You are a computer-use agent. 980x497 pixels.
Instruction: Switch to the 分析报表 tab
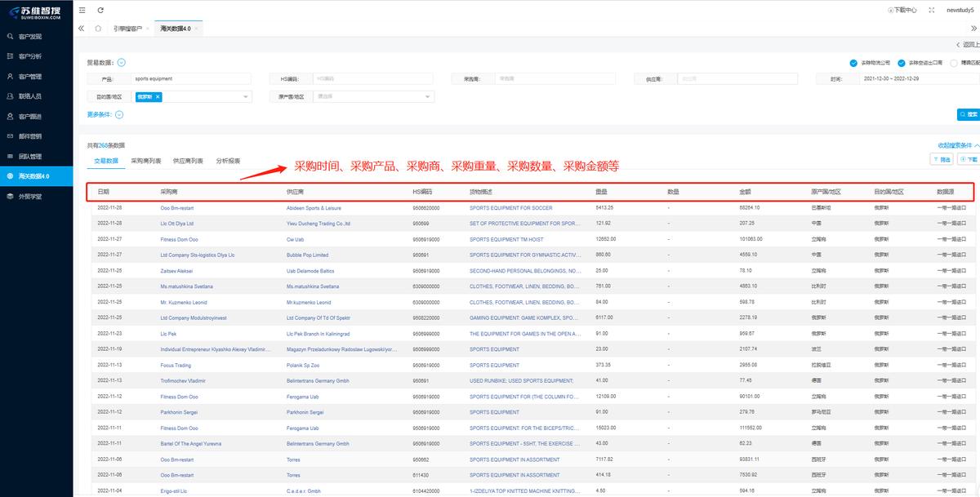[228, 161]
